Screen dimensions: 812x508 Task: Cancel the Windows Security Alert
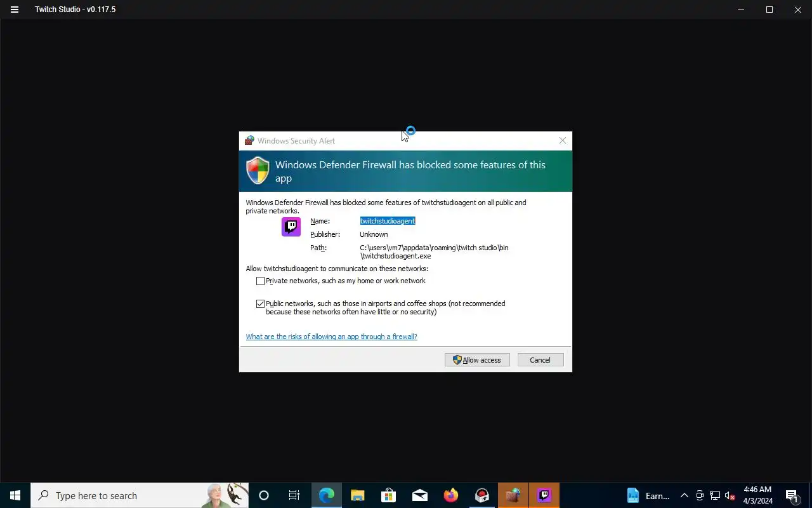[x=540, y=360]
